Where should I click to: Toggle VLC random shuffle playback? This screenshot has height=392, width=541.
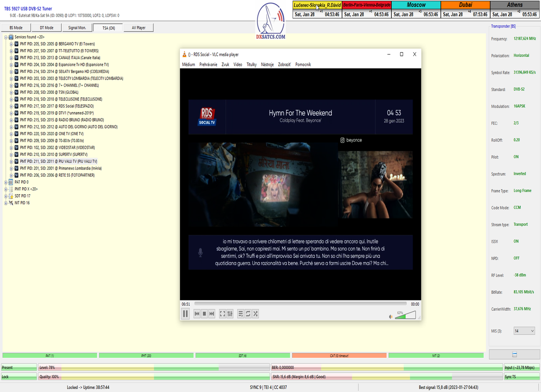point(255,314)
